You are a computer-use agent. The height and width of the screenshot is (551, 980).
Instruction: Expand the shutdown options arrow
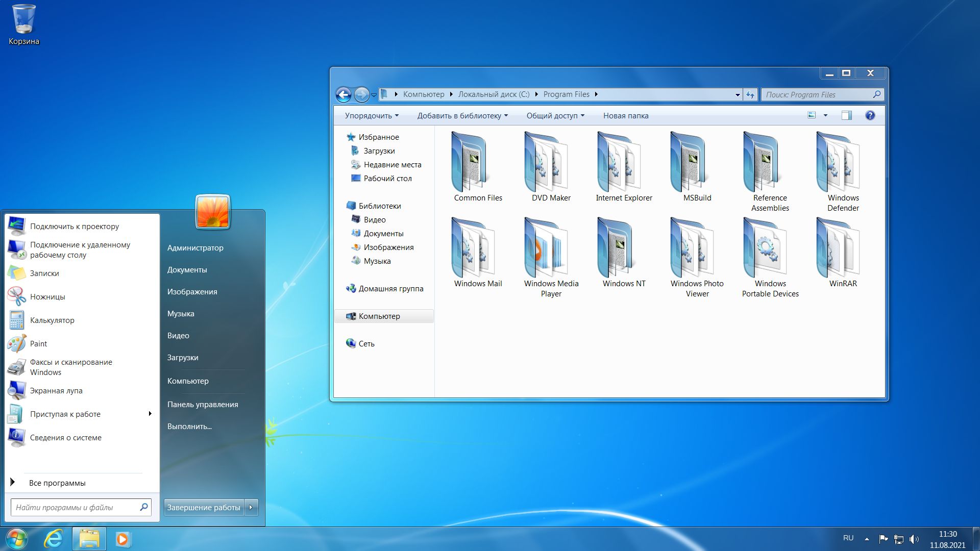click(251, 508)
